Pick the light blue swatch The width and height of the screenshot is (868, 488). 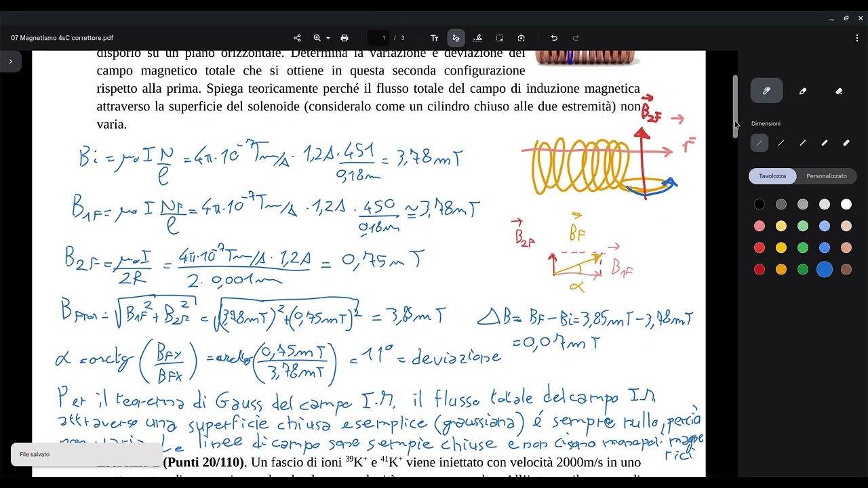825,226
